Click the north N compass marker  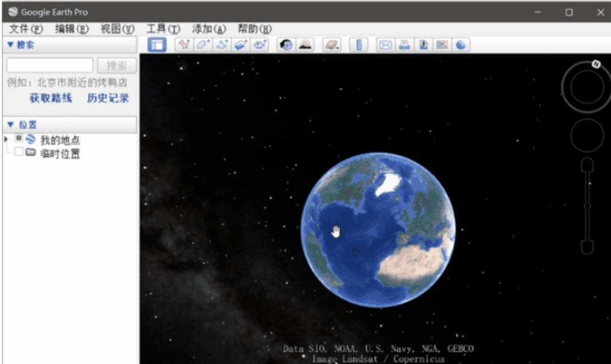click(x=596, y=64)
